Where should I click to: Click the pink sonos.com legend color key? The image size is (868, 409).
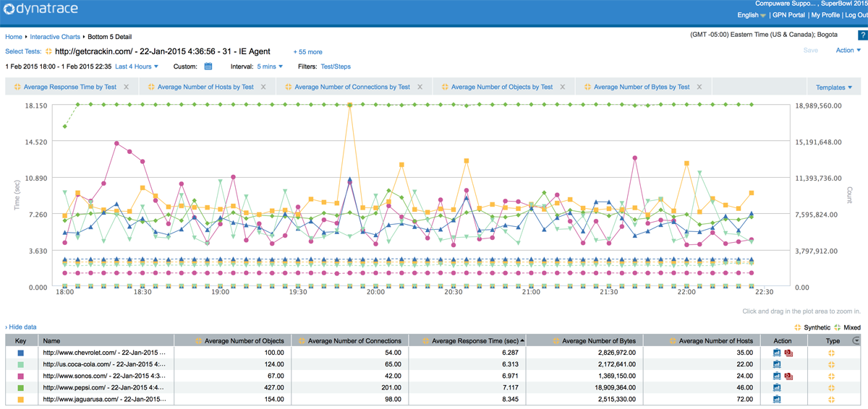(x=21, y=376)
